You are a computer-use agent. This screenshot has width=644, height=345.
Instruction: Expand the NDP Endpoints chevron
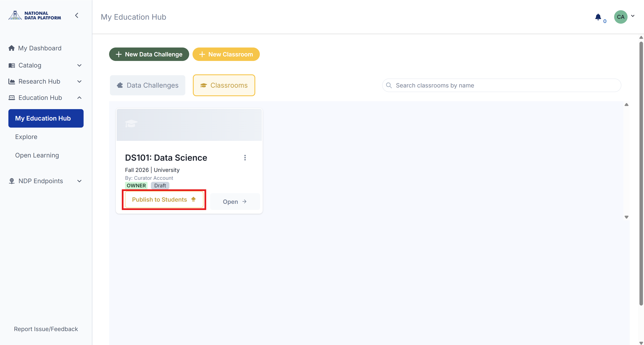(79, 181)
